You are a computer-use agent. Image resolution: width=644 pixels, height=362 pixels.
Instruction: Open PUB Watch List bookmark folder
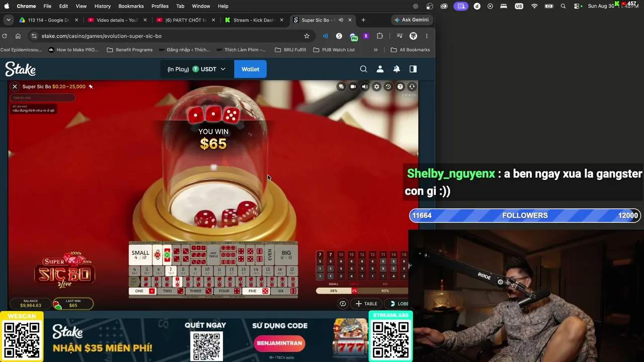(334, 50)
